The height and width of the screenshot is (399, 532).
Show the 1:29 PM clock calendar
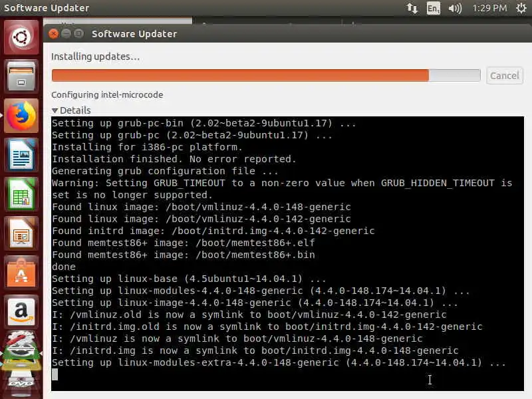(489, 8)
